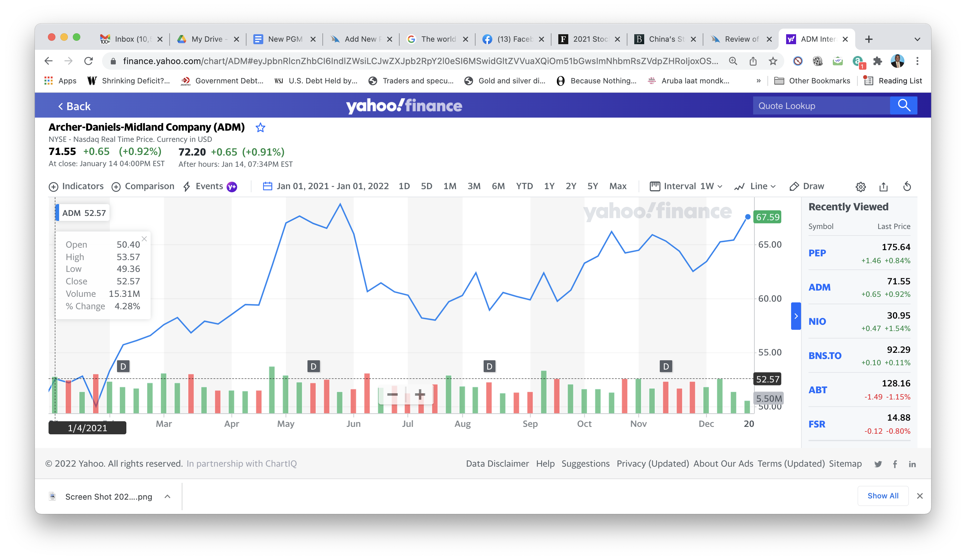Open Indicators panel
Viewport: 966px width, 560px height.
coord(76,186)
